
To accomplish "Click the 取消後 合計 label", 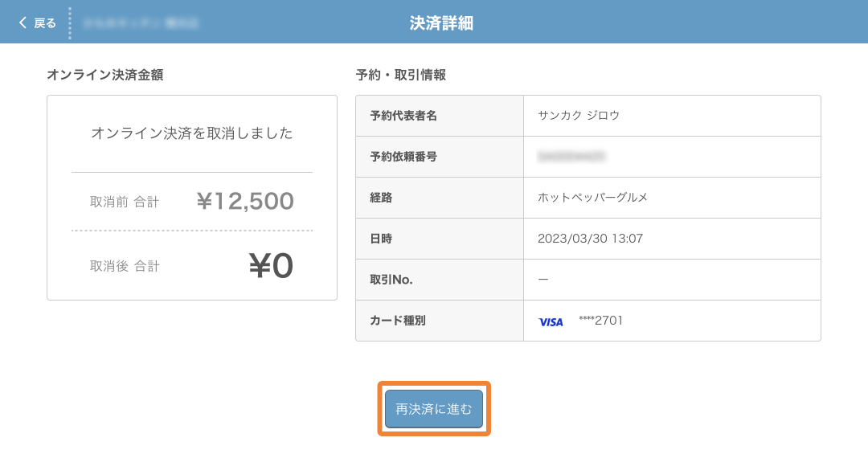I will pos(125,266).
